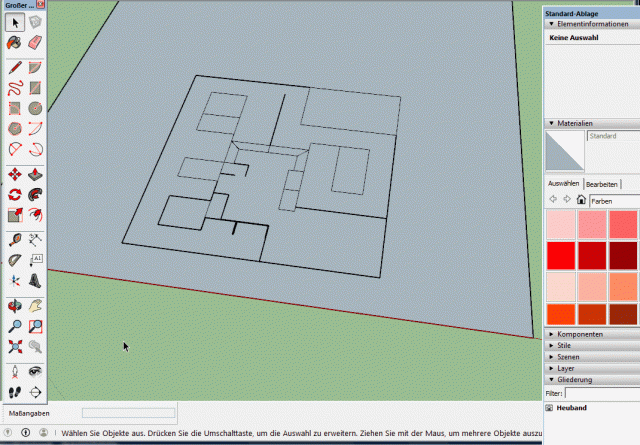This screenshot has height=445, width=640.
Task: Pick the darkest maroon swatch
Action: [x=623, y=256]
